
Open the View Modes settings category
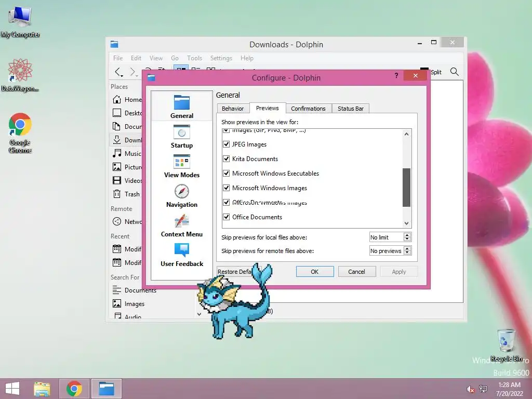tap(181, 166)
